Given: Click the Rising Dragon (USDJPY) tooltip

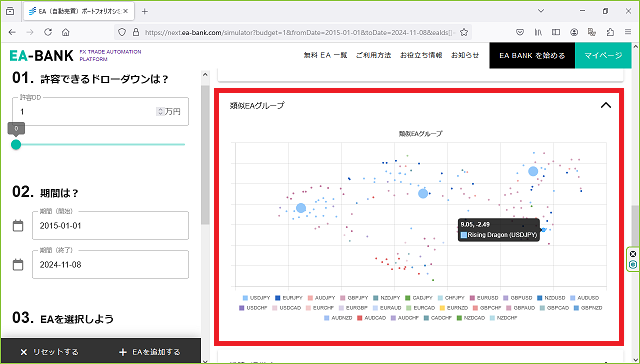Looking at the screenshot, I should tap(498, 230).
